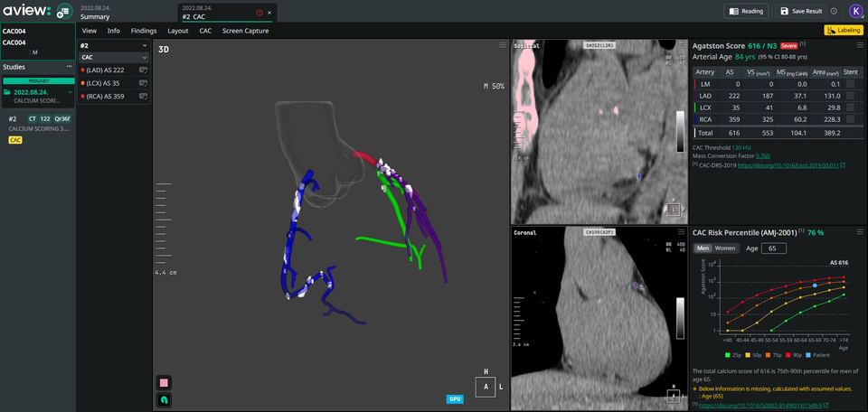
Task: Open external link icon after CAC-DRS-2019 URL
Action: tap(843, 165)
